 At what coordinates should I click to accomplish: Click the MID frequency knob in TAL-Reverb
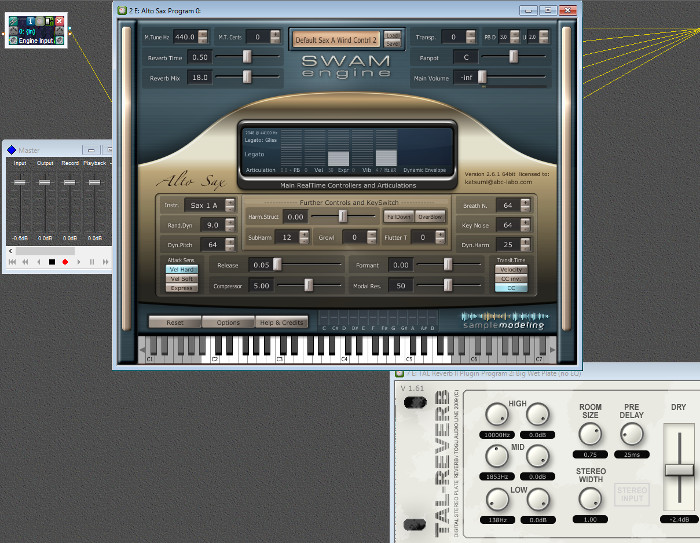[497, 456]
